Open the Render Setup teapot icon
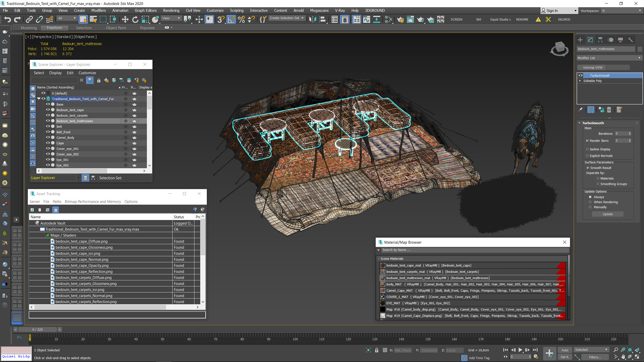The width and height of the screenshot is (644, 362). 400,19
